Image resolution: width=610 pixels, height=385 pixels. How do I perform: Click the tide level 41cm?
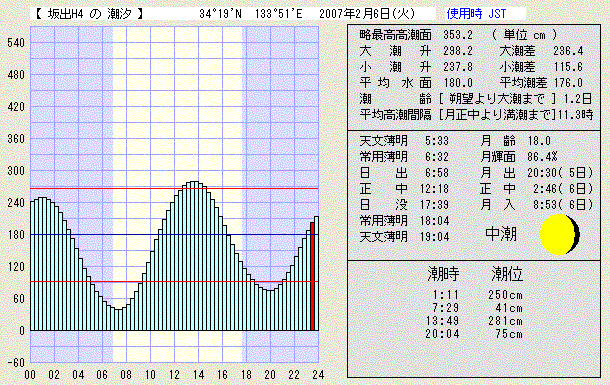pos(509,308)
